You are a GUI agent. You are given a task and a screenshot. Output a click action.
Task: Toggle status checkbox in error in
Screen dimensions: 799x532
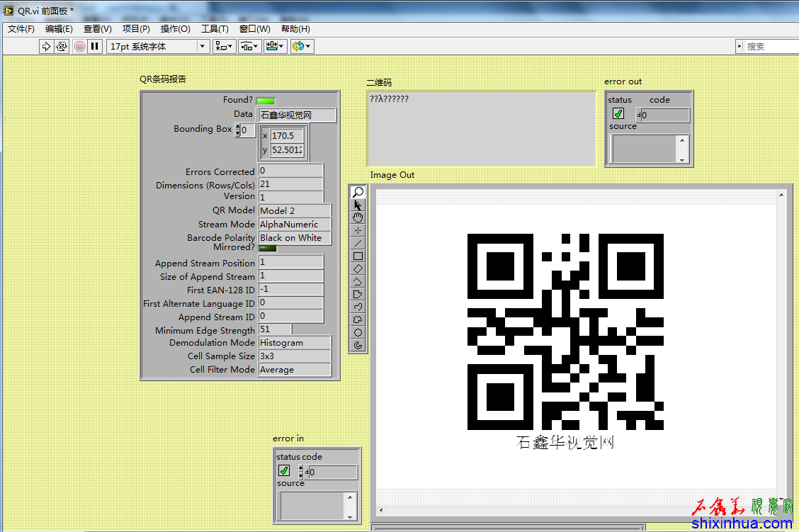[284, 470]
